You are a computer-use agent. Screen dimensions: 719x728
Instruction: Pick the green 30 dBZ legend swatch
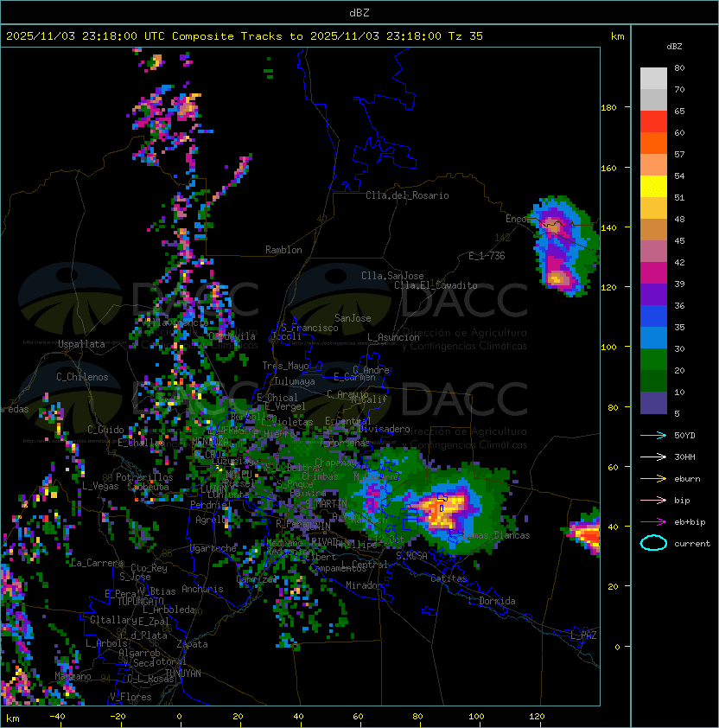point(653,359)
